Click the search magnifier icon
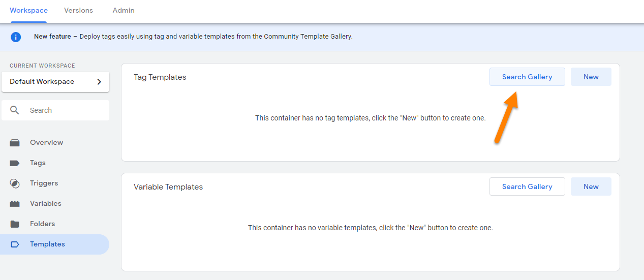Image resolution: width=644 pixels, height=280 pixels. coord(15,110)
